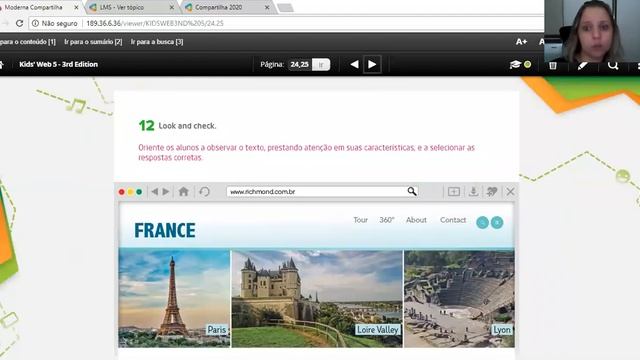This screenshot has height=360, width=640.
Task: Go to the previous page arrow
Action: [x=354, y=64]
